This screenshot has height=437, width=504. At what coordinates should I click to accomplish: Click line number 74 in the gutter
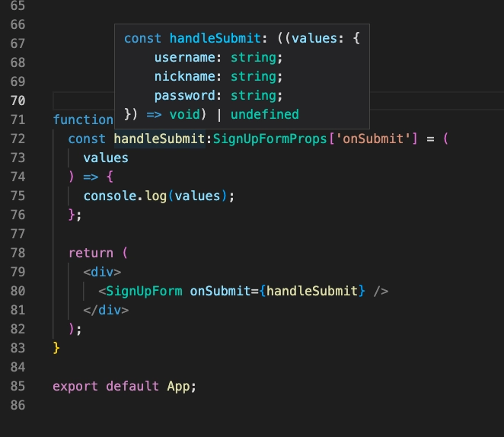[x=18, y=177]
